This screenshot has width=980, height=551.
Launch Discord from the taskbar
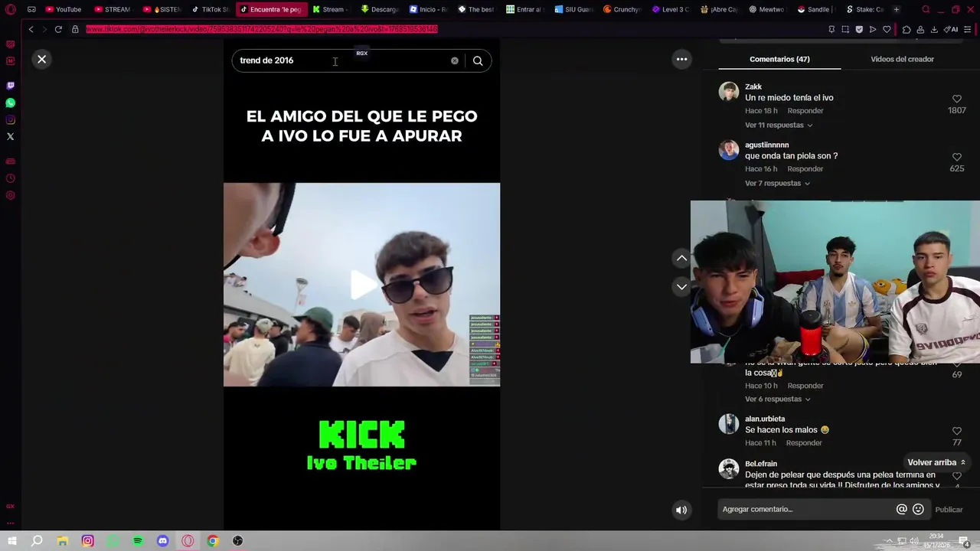(x=162, y=541)
